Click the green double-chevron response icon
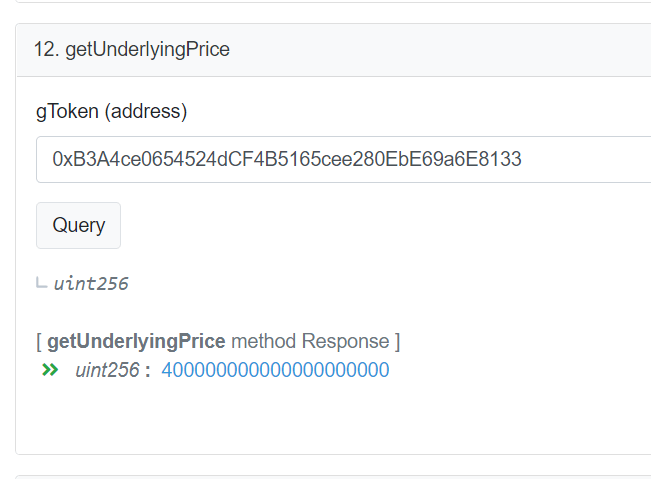The height and width of the screenshot is (479, 651). coord(50,369)
